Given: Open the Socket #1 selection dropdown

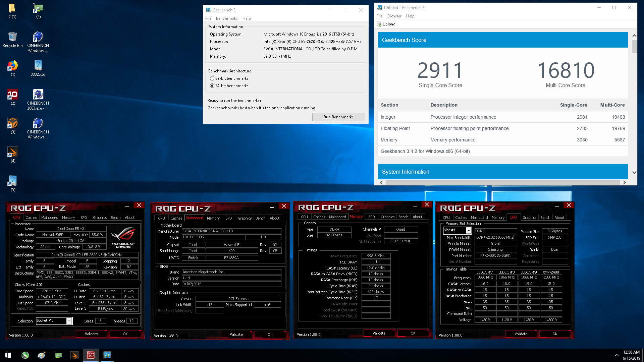Looking at the screenshot, I should 69,321.
